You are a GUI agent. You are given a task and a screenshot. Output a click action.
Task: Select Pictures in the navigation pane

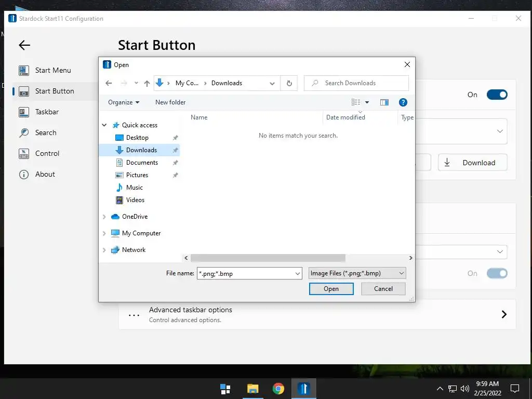[137, 175]
